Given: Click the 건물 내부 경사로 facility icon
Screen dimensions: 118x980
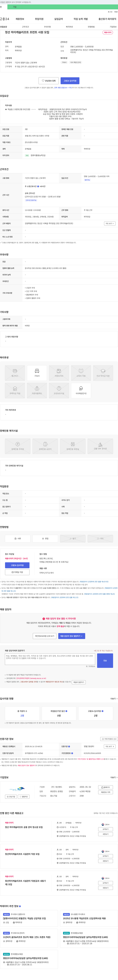Looking at the screenshot, I should point(100,446).
